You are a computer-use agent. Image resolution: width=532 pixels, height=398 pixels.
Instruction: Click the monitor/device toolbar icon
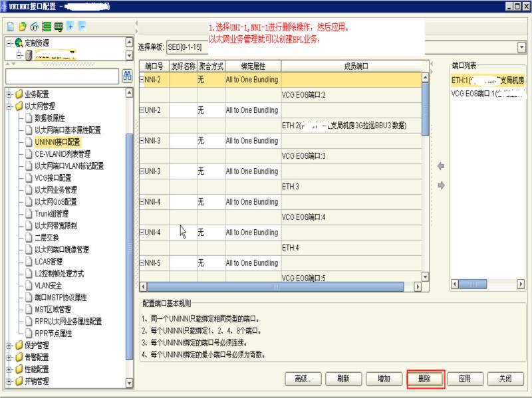[59, 27]
